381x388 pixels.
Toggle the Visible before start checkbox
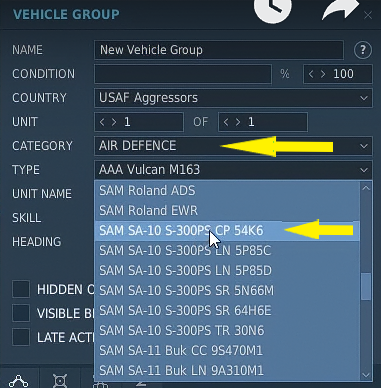coord(21,313)
